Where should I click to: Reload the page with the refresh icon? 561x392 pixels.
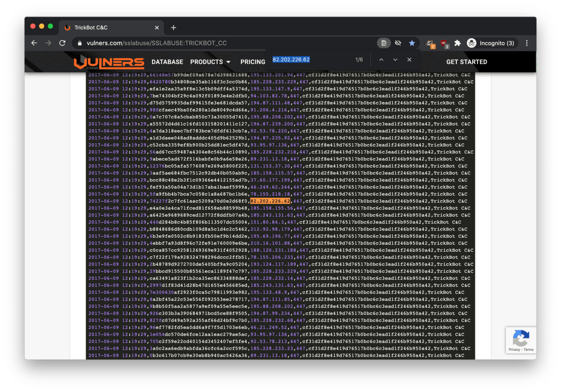point(62,43)
